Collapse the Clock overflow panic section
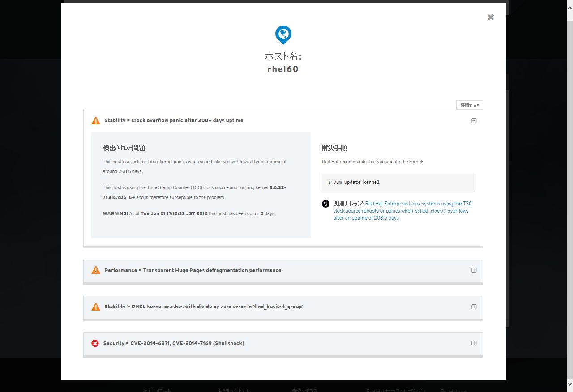 474,121
